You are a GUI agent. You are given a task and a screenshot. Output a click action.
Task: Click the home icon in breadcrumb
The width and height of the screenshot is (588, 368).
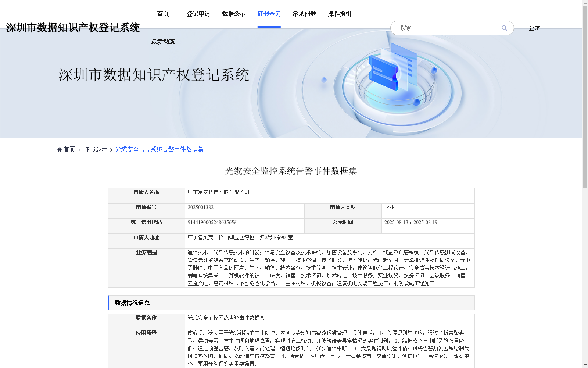[60, 149]
